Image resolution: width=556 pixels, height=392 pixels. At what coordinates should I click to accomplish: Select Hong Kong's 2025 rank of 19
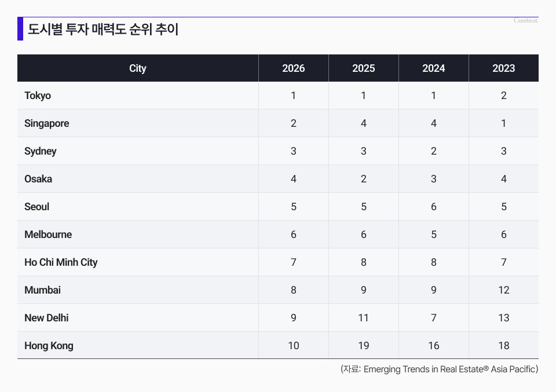point(363,346)
